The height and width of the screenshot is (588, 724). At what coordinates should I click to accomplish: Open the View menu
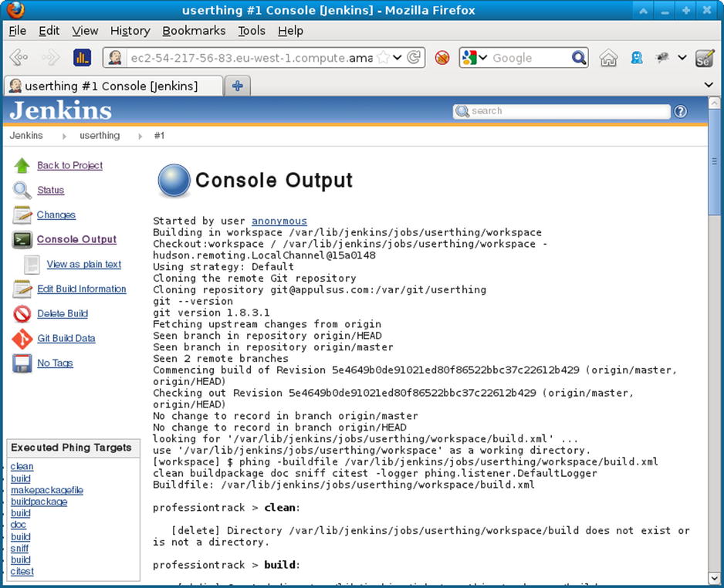click(x=85, y=31)
